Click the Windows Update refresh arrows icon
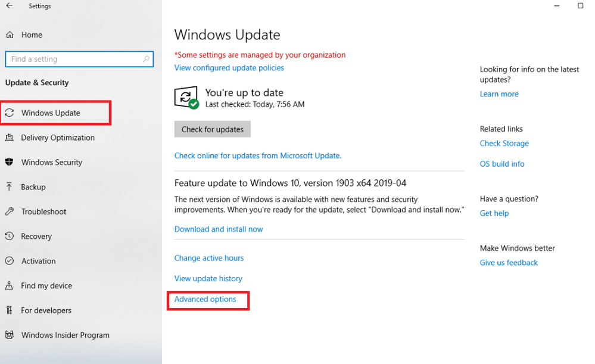 pyautogui.click(x=10, y=113)
